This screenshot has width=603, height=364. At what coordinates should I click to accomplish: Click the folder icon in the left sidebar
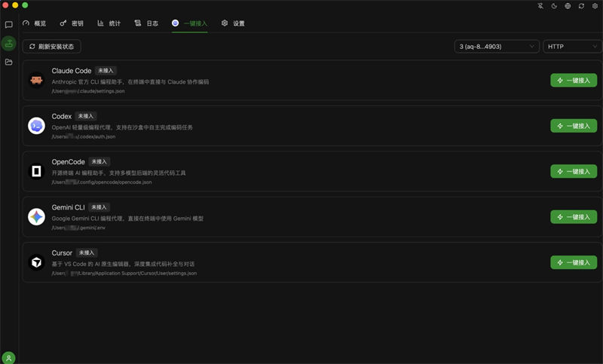pos(9,62)
